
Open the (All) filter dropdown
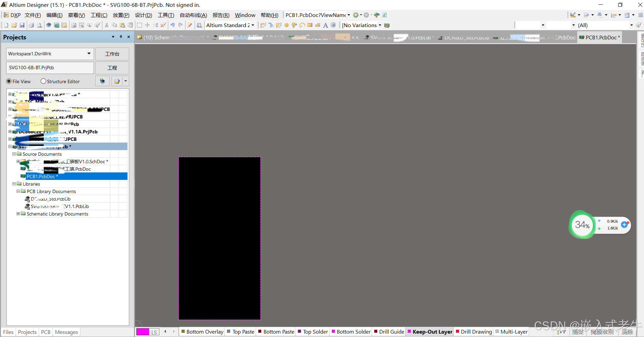pos(631,25)
